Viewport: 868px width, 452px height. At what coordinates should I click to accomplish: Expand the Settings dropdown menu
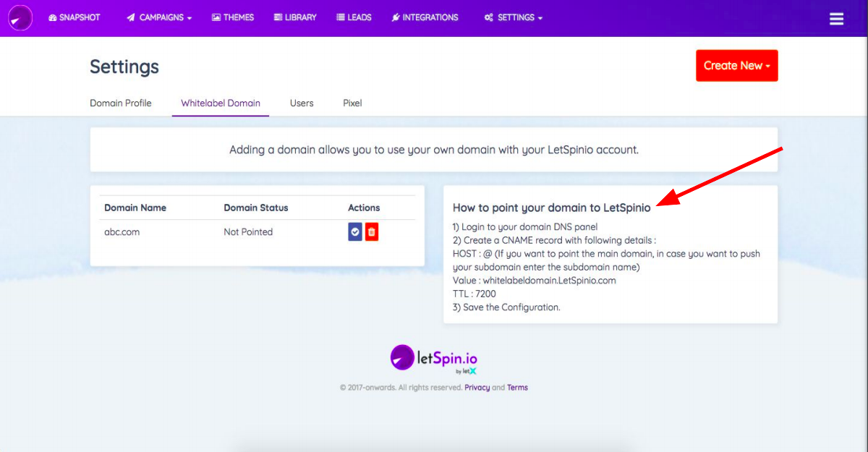point(514,17)
